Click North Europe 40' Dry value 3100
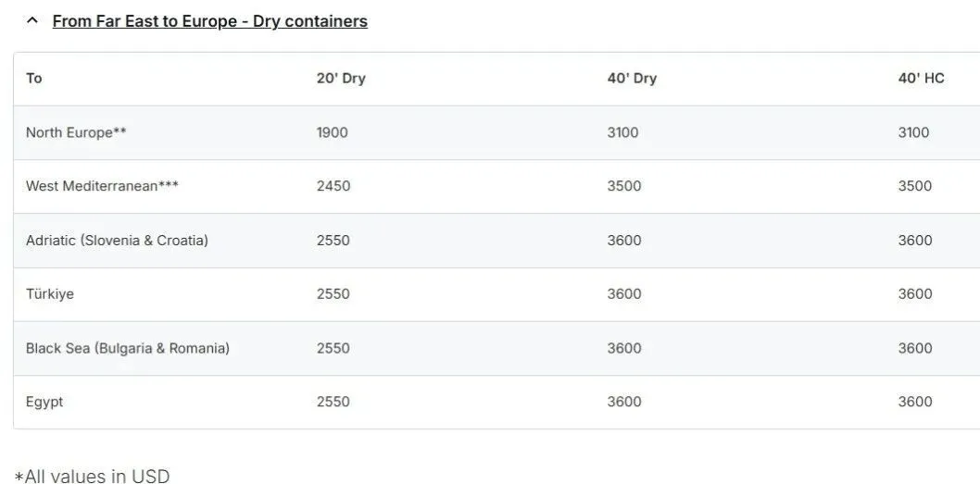 pyautogui.click(x=623, y=132)
